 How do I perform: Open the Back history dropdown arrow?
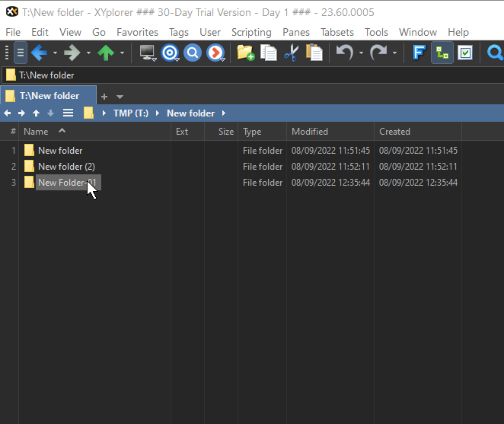(x=55, y=53)
